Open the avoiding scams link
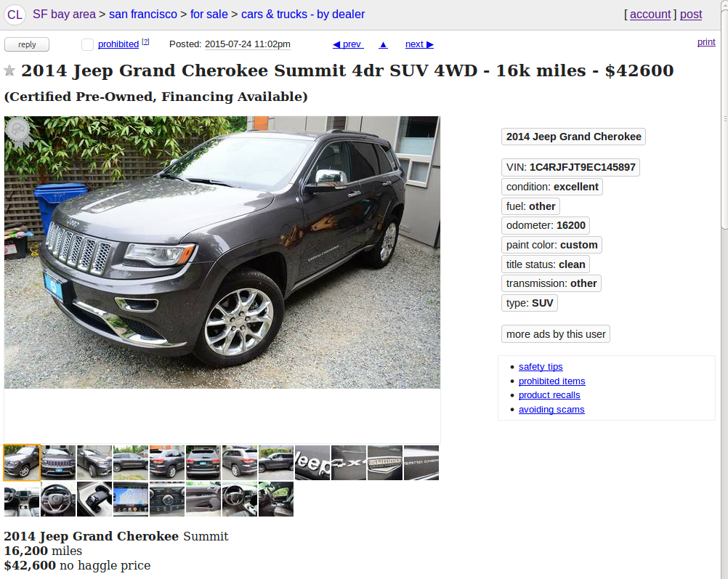The height and width of the screenshot is (579, 728). [551, 410]
